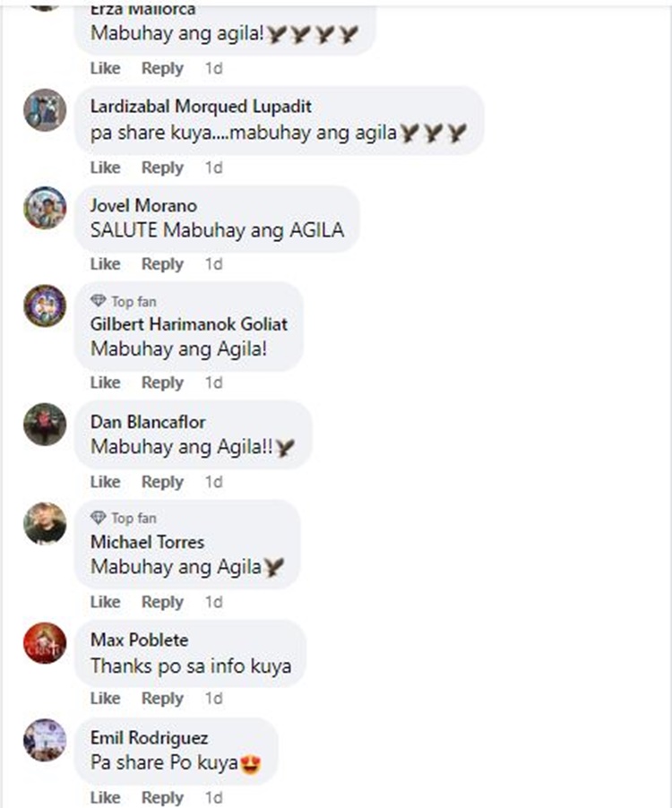Click Emil Rodriguez's profile avatar
The height and width of the screenshot is (808, 672).
tap(45, 740)
